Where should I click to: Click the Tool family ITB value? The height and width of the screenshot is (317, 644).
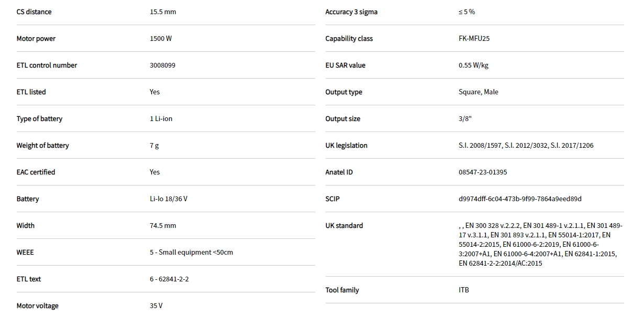[x=464, y=290]
